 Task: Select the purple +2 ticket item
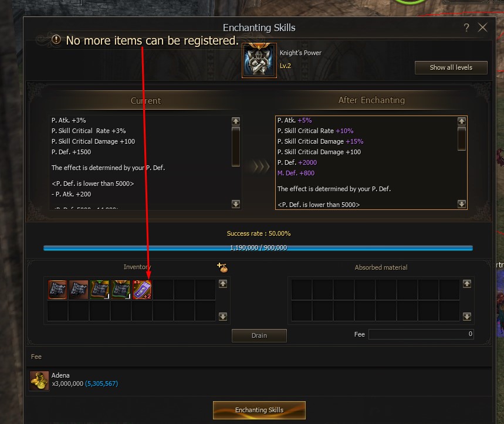[142, 290]
